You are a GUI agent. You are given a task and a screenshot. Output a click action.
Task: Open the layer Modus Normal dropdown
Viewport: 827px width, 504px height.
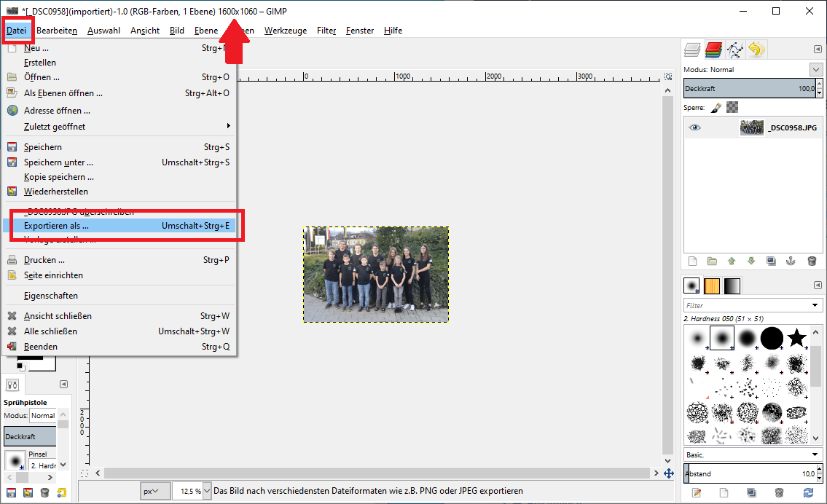point(817,70)
